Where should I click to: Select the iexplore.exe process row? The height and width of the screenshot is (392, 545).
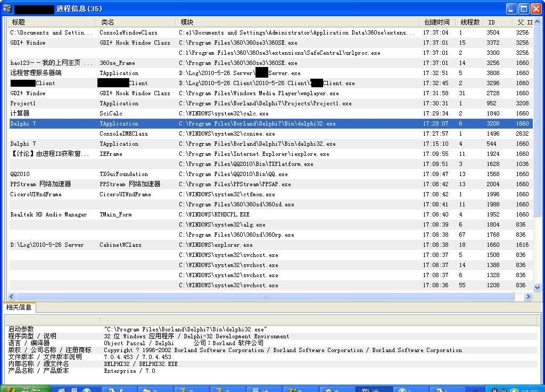click(x=271, y=154)
